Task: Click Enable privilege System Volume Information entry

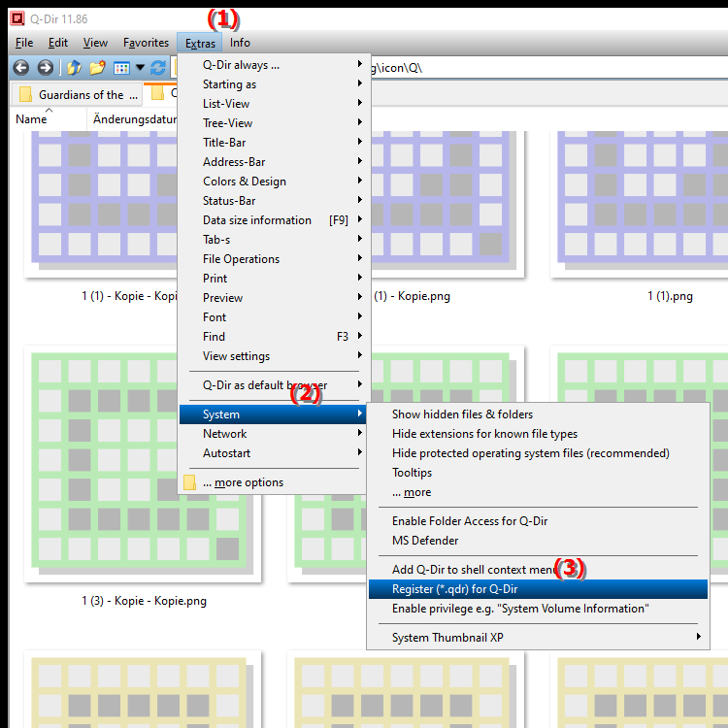Action: coord(538,609)
